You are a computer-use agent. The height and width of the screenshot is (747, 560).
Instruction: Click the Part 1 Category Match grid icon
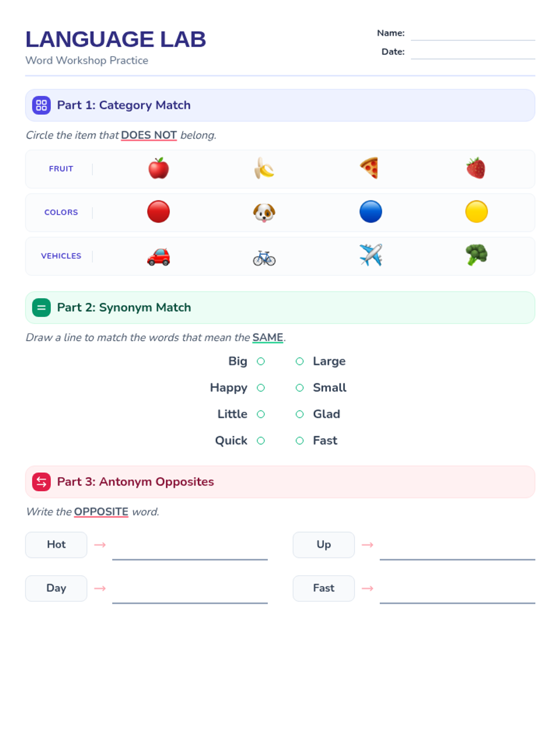click(42, 105)
